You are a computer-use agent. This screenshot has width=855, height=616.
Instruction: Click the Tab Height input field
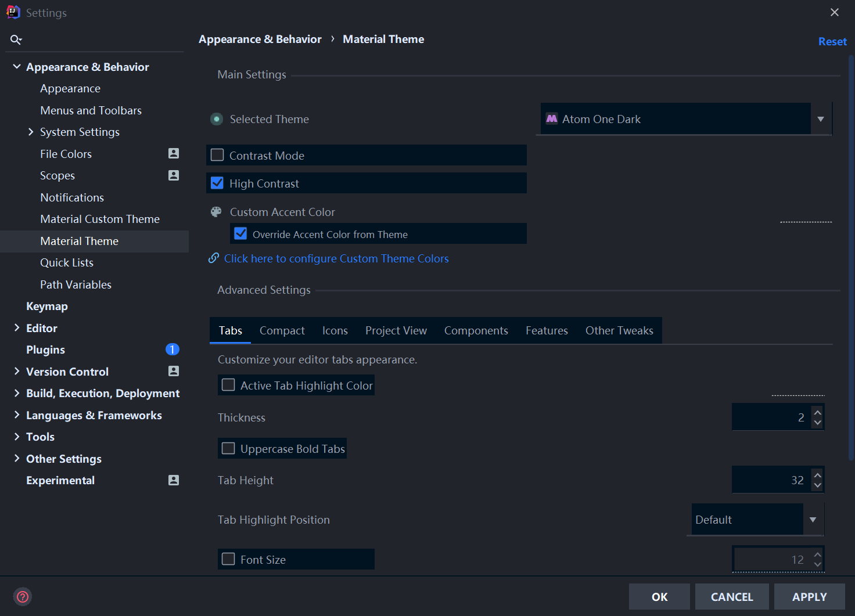pyautogui.click(x=772, y=480)
